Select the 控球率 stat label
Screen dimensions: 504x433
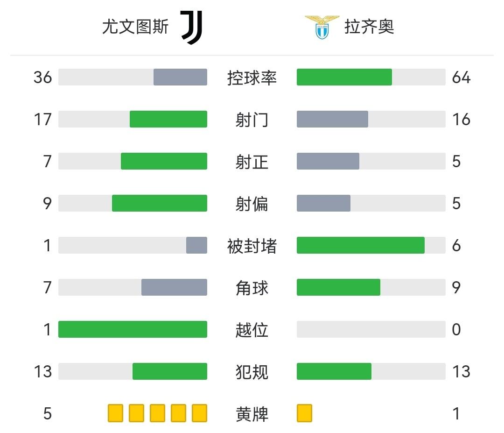coord(252,78)
